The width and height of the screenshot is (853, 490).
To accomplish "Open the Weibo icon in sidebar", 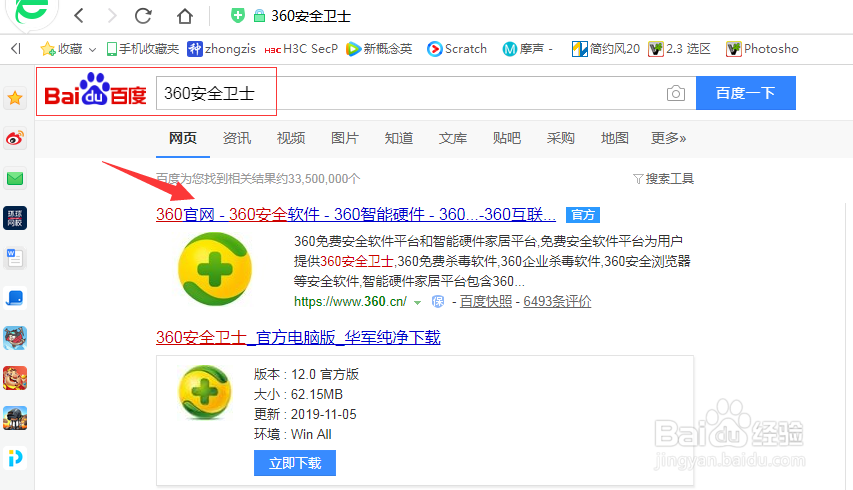I will click(x=15, y=138).
